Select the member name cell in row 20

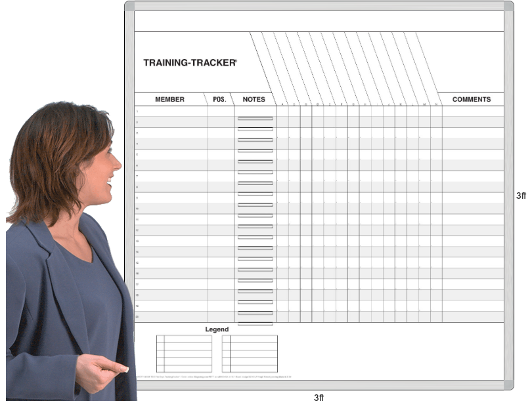173,317
